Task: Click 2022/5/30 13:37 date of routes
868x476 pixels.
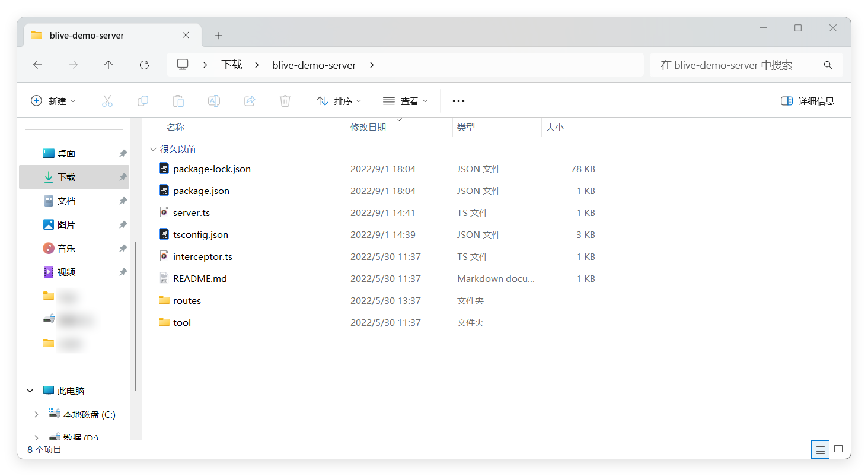Action: point(385,300)
